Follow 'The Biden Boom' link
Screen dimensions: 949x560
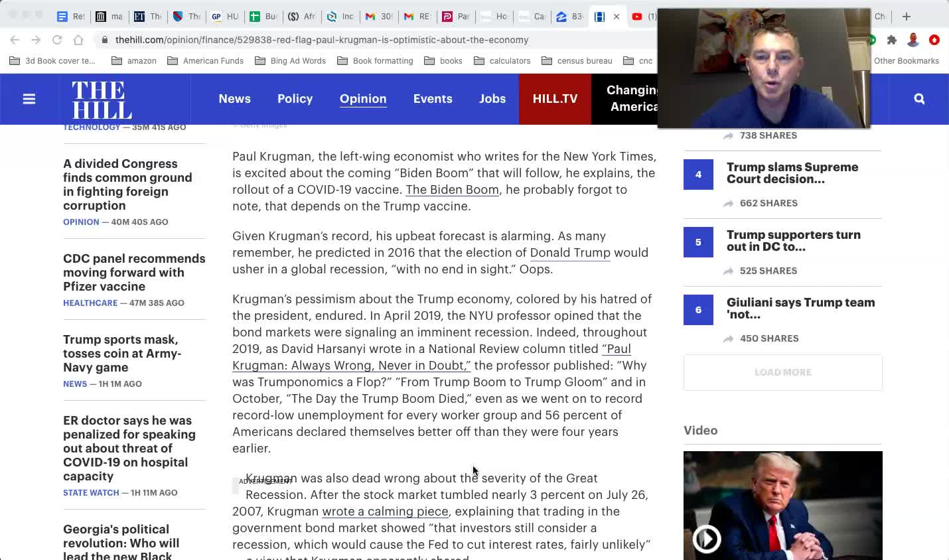[452, 190]
